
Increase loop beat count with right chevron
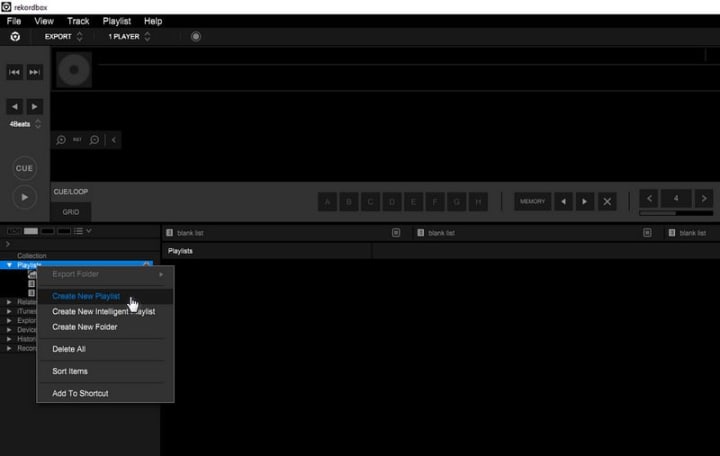click(x=704, y=198)
